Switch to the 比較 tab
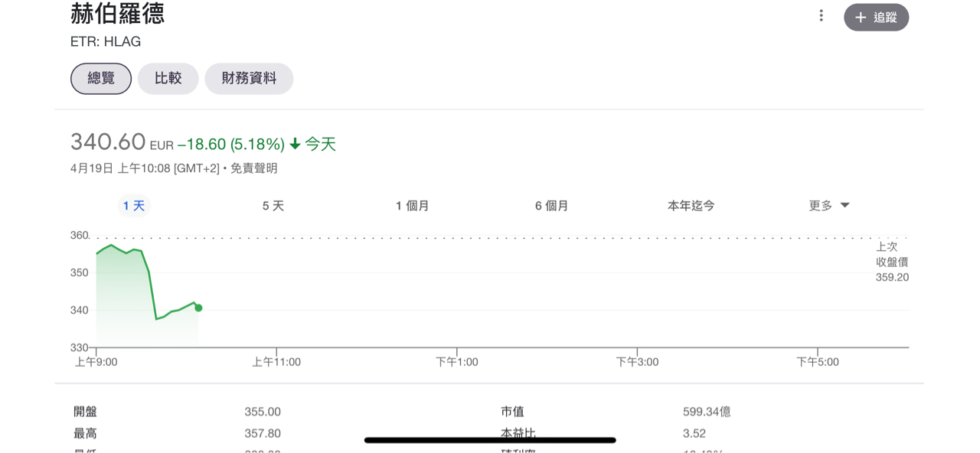980x453 pixels. coord(168,78)
